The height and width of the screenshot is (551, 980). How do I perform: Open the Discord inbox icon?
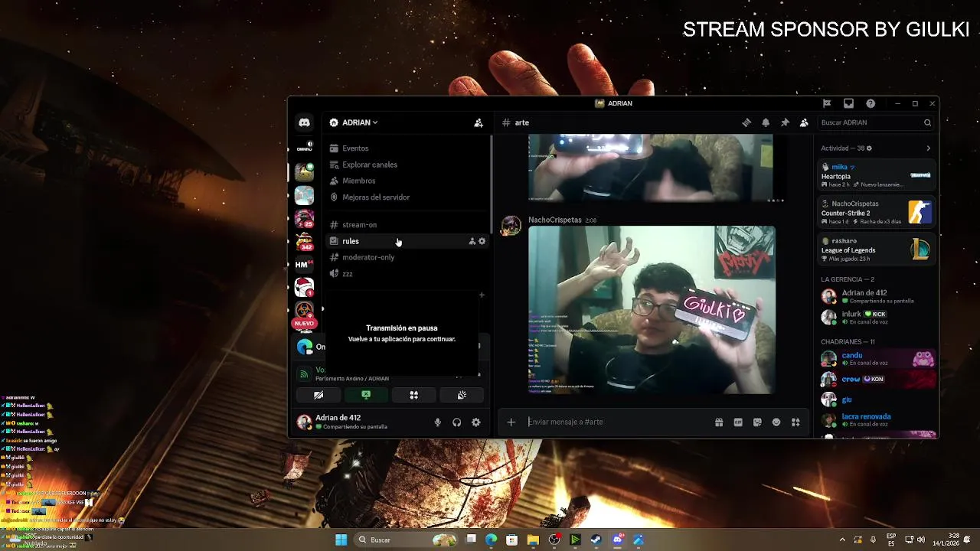848,103
